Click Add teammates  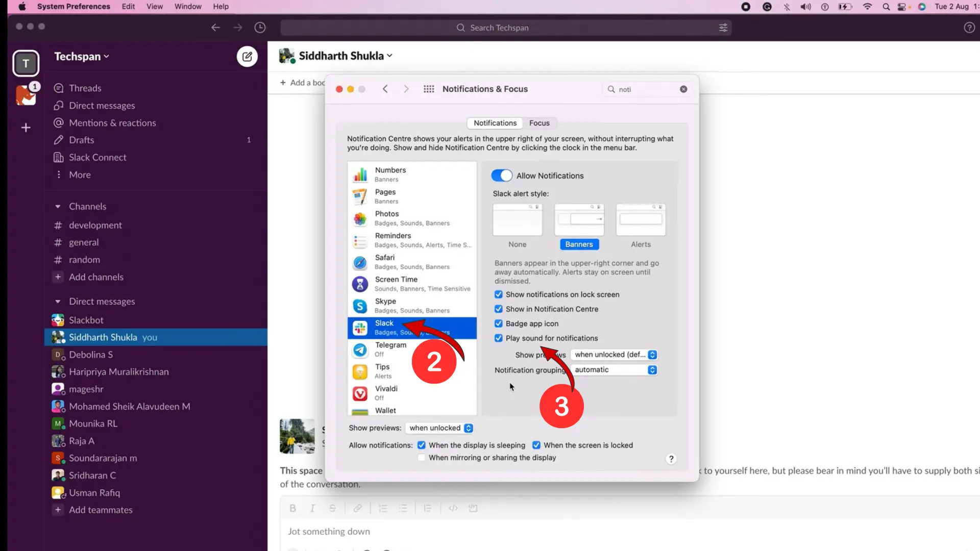[x=101, y=510]
